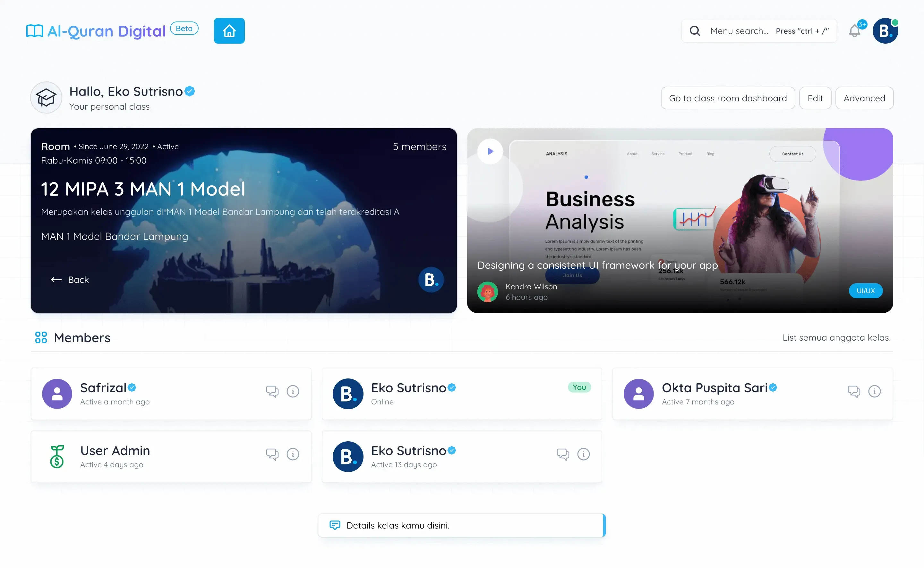924x568 pixels.
Task: Open the notifications bell
Action: pyautogui.click(x=855, y=30)
